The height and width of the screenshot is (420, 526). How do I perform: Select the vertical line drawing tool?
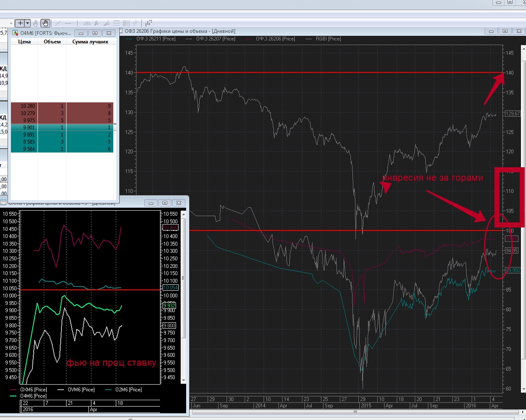point(77,23)
